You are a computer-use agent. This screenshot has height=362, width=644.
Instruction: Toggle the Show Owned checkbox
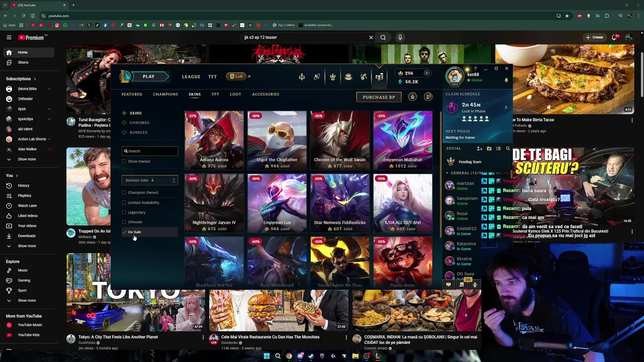[x=124, y=161]
